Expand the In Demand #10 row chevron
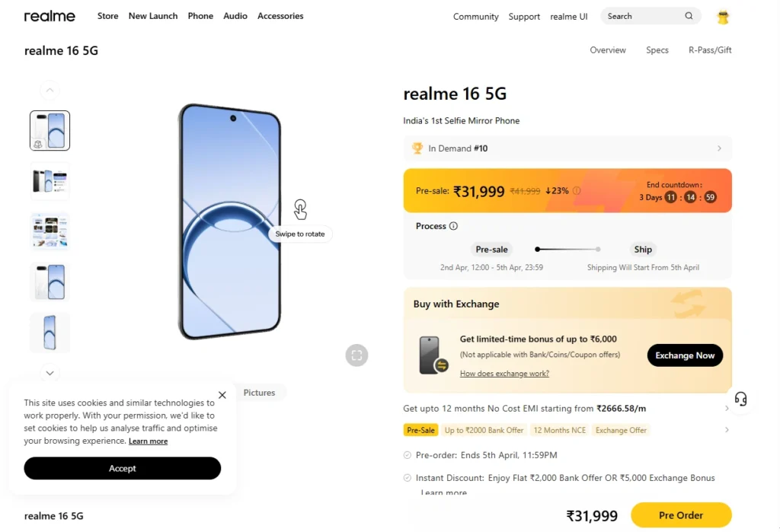The image size is (780, 532). pos(719,148)
